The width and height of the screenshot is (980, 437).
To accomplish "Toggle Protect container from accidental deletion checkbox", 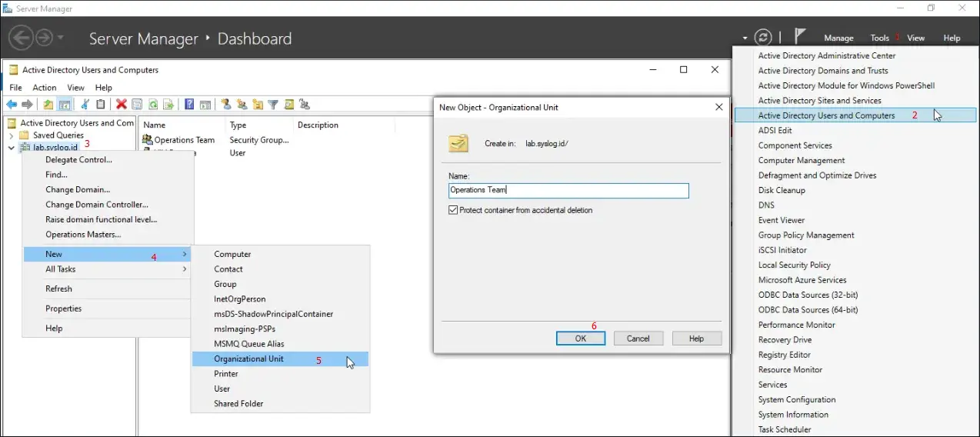I will click(453, 210).
